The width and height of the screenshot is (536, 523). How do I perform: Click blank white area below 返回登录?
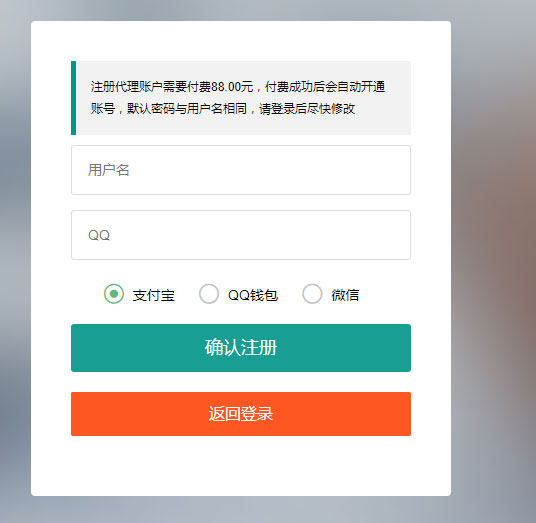click(241, 465)
